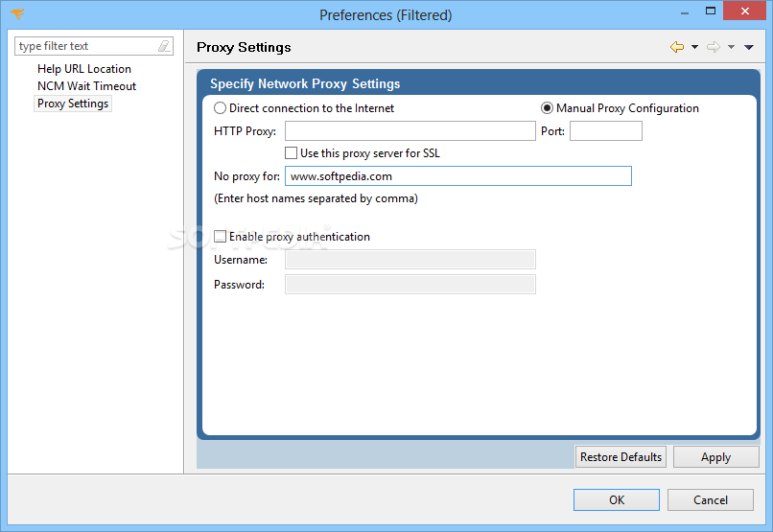
Task: Open the page view menu dropdown
Action: coord(749,47)
